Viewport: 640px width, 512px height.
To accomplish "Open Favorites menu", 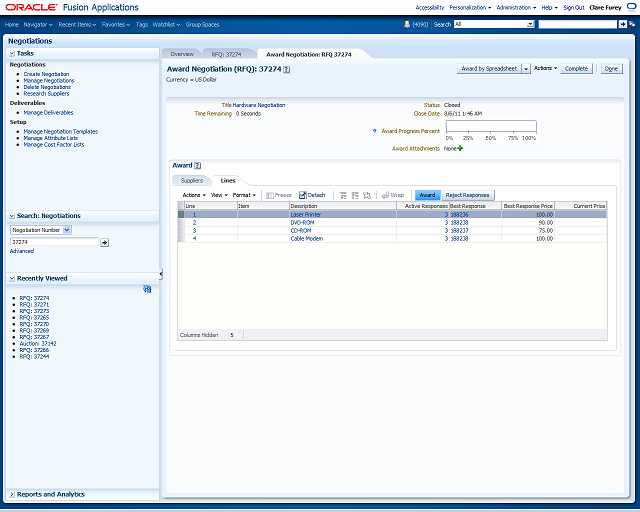I will [116, 24].
